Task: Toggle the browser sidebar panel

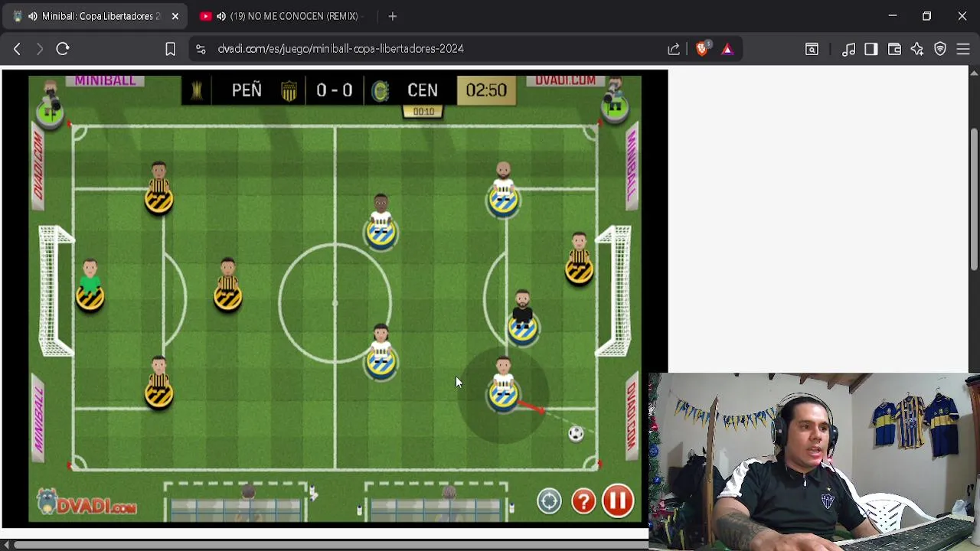Action: click(x=871, y=49)
